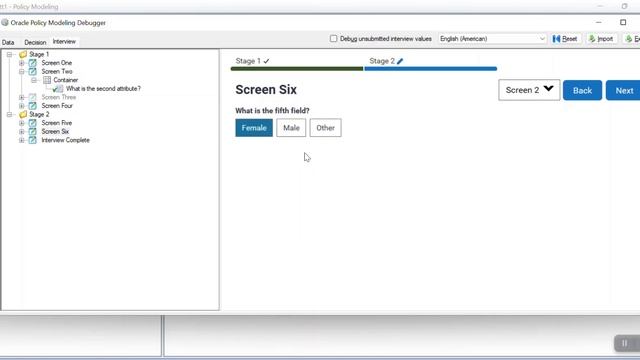Expand the Screen Six tree node
The height and width of the screenshot is (360, 640).
(22, 131)
